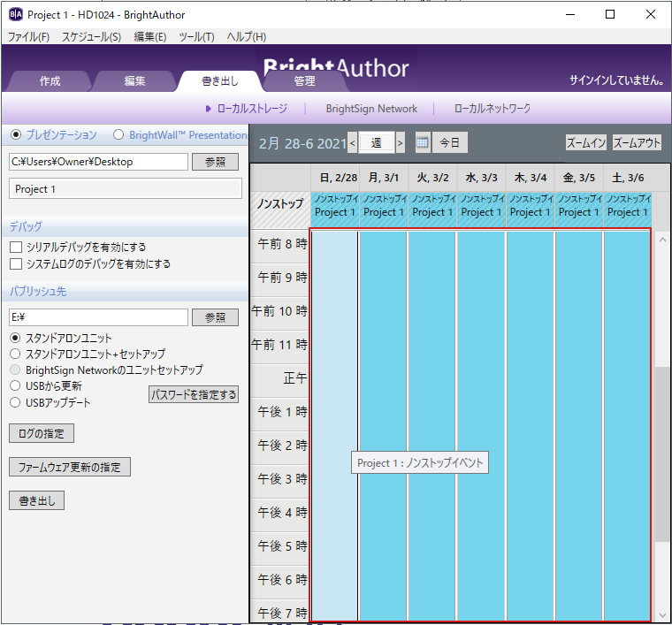Select スタンドアロンユニット+セットアップ option
The width and height of the screenshot is (672, 625).
(15, 354)
